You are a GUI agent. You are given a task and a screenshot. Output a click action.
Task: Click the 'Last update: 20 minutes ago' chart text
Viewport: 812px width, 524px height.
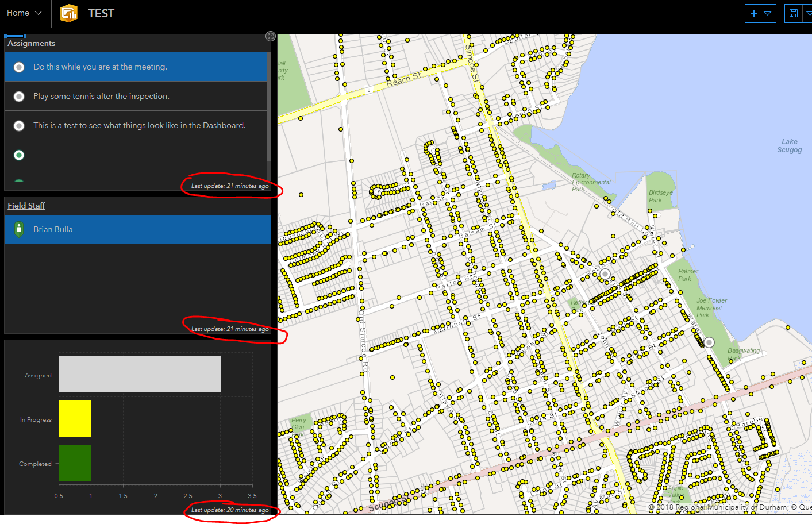(230, 510)
